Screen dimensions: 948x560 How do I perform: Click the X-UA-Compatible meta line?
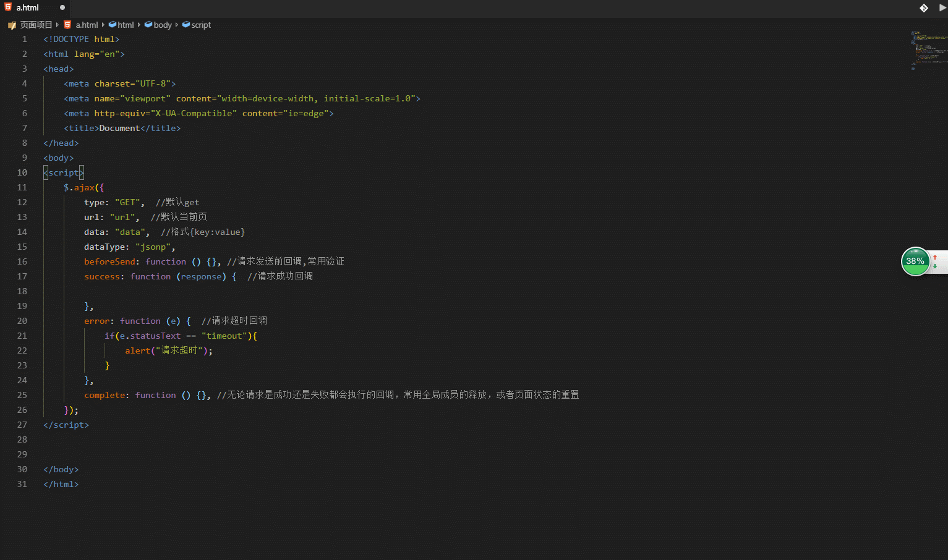point(199,113)
